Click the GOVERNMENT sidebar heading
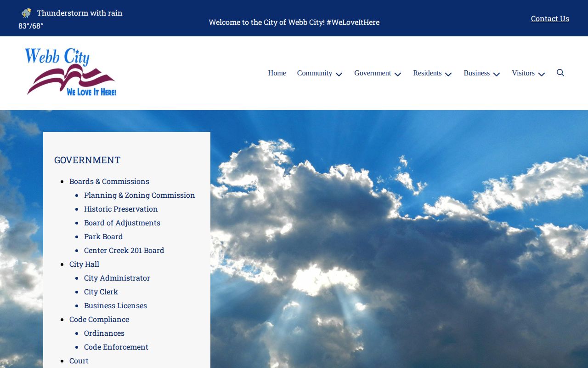Viewport: 588px width, 368px height. pyautogui.click(x=87, y=160)
